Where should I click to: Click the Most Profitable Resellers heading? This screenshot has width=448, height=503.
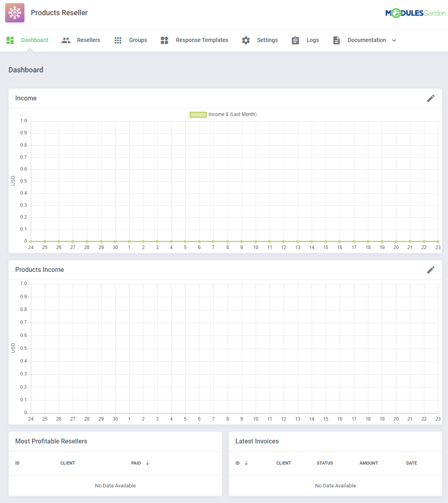pyautogui.click(x=51, y=441)
